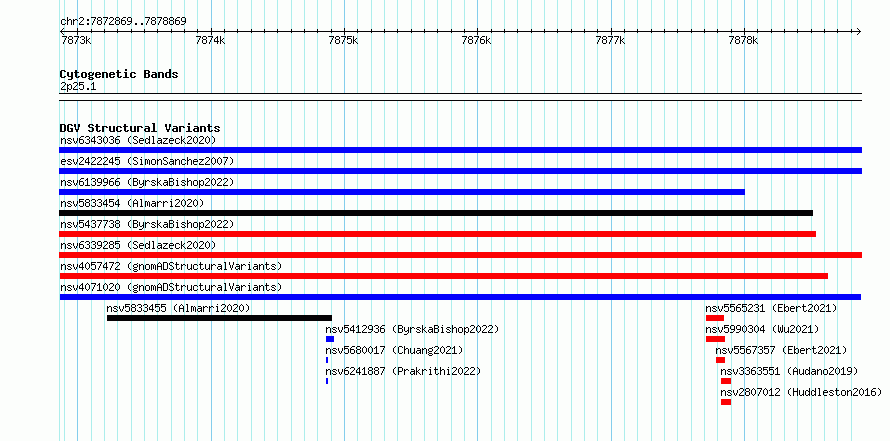The width and height of the screenshot is (890, 441).
Task: Click the 7876k ruler tick label
Action: click(x=477, y=40)
